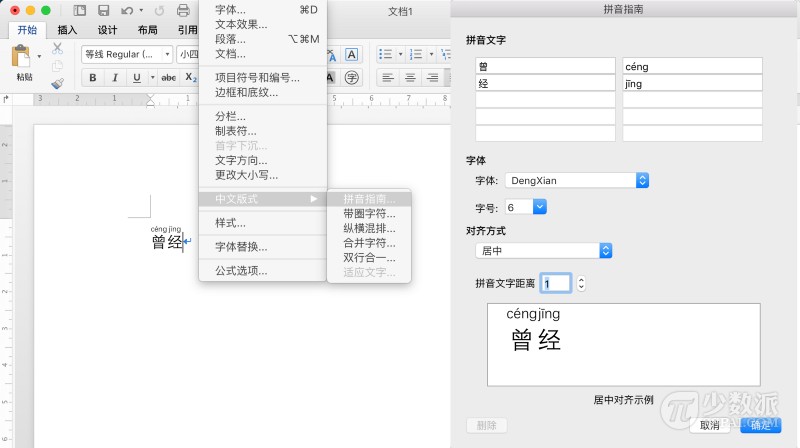The image size is (800, 448).
Task: Toggle bold formatting
Action: (x=92, y=78)
